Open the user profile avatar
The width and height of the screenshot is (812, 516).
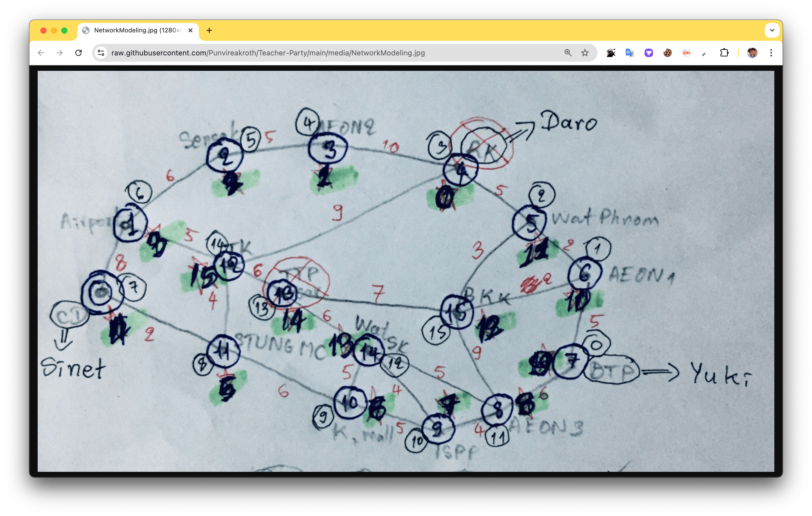coord(752,53)
